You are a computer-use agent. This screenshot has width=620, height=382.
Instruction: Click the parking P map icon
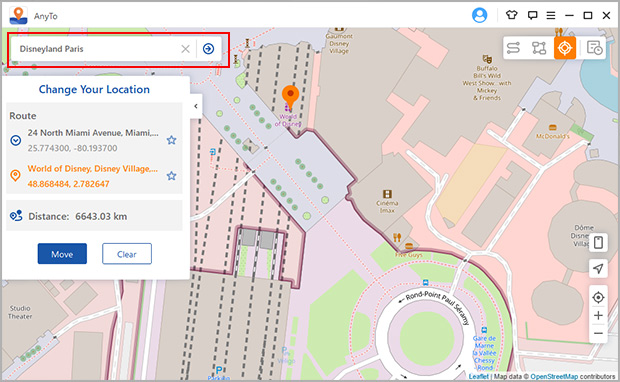219,370
